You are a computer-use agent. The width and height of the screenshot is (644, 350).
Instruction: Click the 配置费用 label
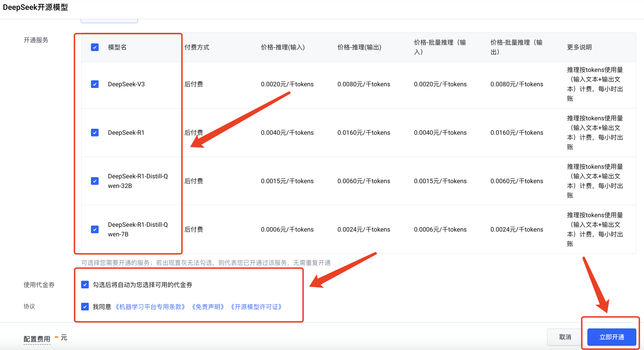[37, 339]
